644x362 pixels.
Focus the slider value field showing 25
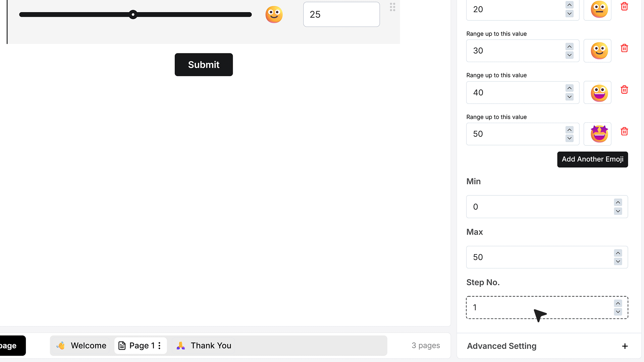341,14
